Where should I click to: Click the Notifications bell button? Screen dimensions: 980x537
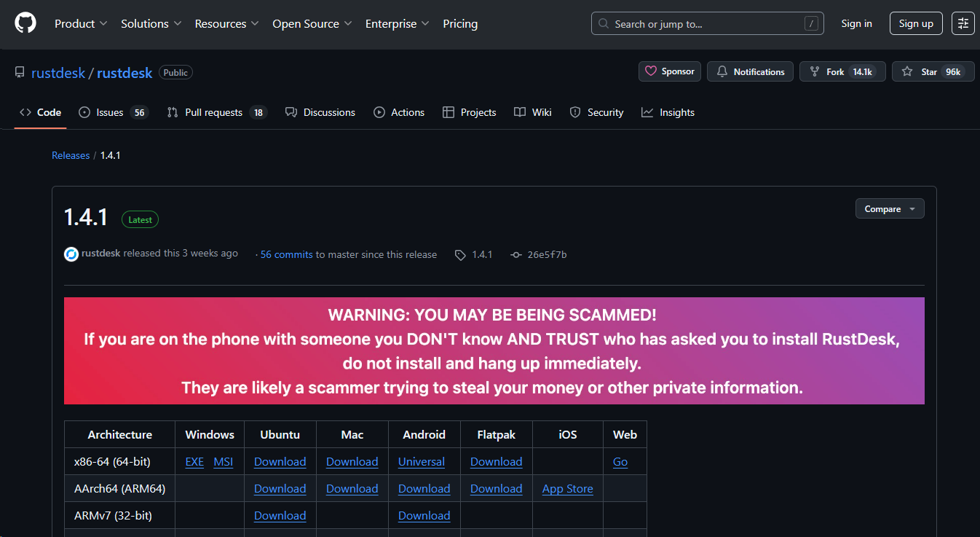(751, 71)
